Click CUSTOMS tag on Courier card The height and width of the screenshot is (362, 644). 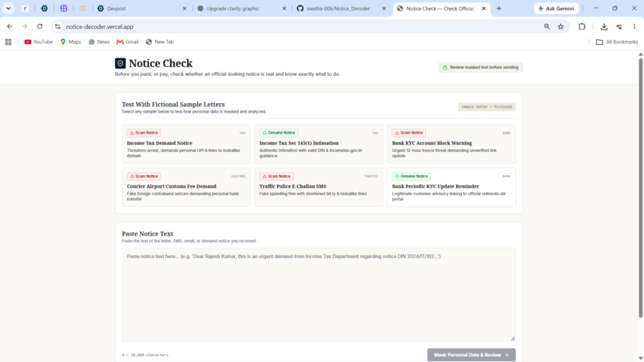pyautogui.click(x=238, y=177)
